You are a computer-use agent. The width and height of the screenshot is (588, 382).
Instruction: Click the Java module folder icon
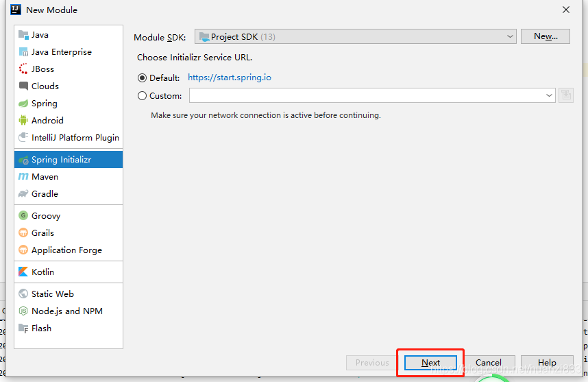pyautogui.click(x=23, y=35)
